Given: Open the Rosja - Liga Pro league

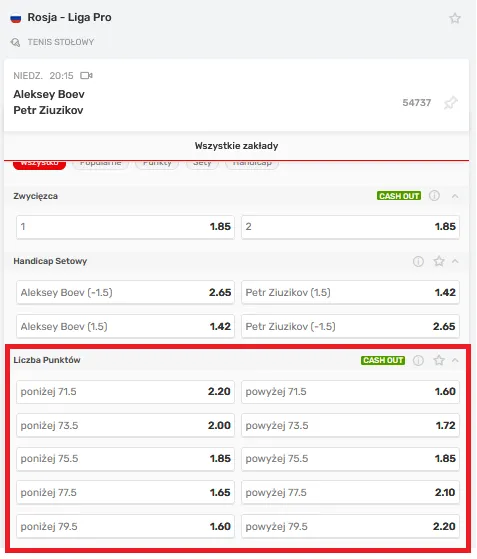Looking at the screenshot, I should 70,17.
